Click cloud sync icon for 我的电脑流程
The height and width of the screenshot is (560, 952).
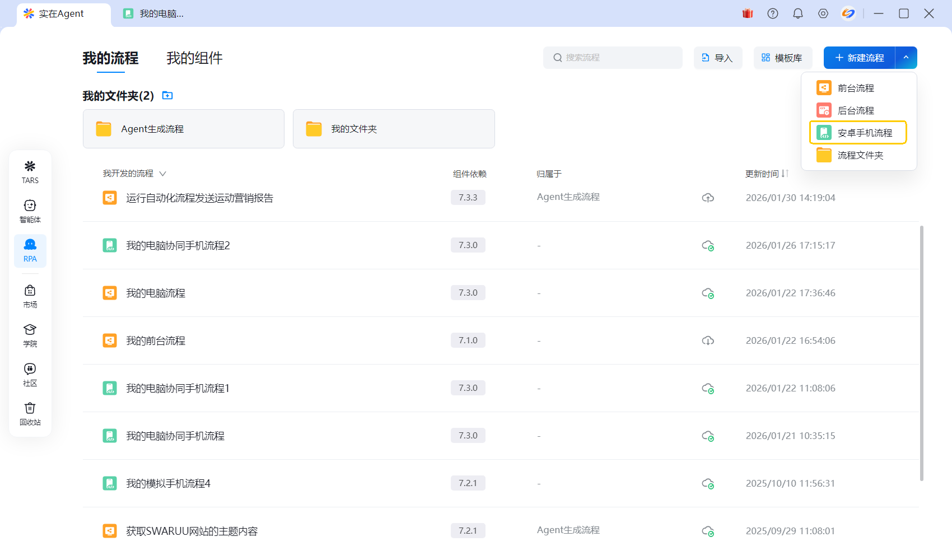(708, 293)
